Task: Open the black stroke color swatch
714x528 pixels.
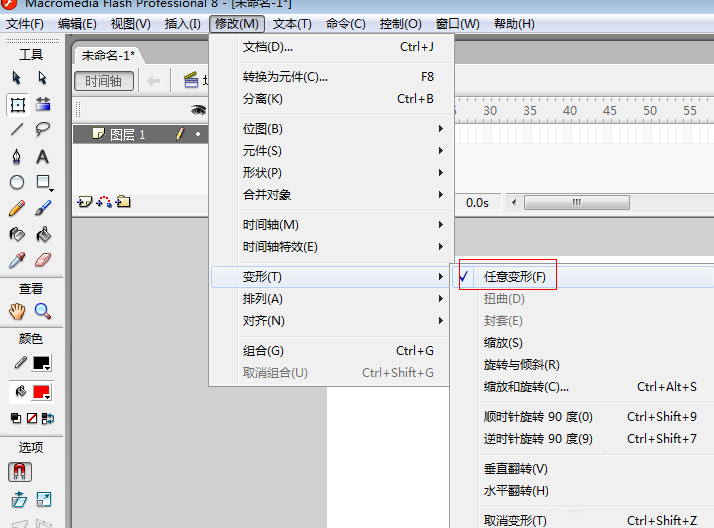Action: coord(41,363)
